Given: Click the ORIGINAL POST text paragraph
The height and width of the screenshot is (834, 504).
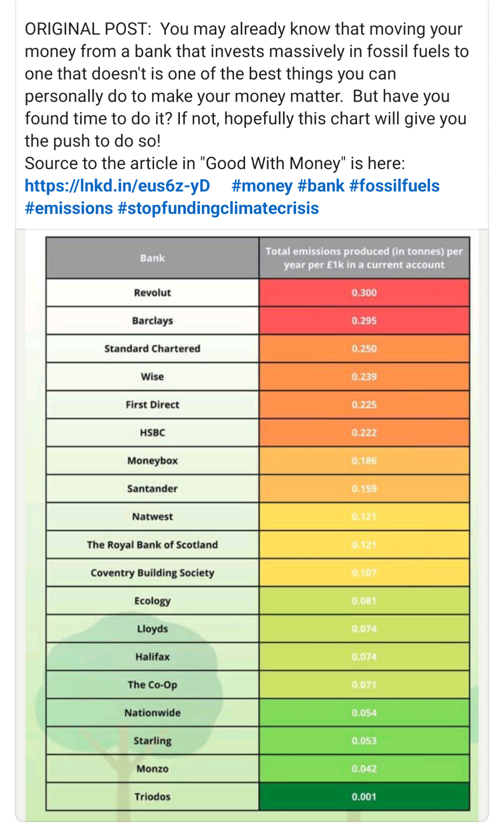Looking at the screenshot, I should point(245,84).
